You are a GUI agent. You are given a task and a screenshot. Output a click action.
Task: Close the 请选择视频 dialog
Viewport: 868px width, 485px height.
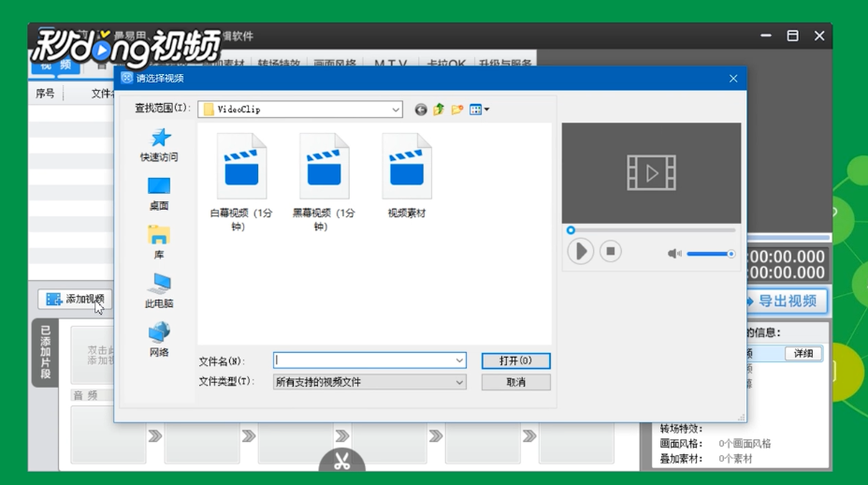tap(733, 79)
